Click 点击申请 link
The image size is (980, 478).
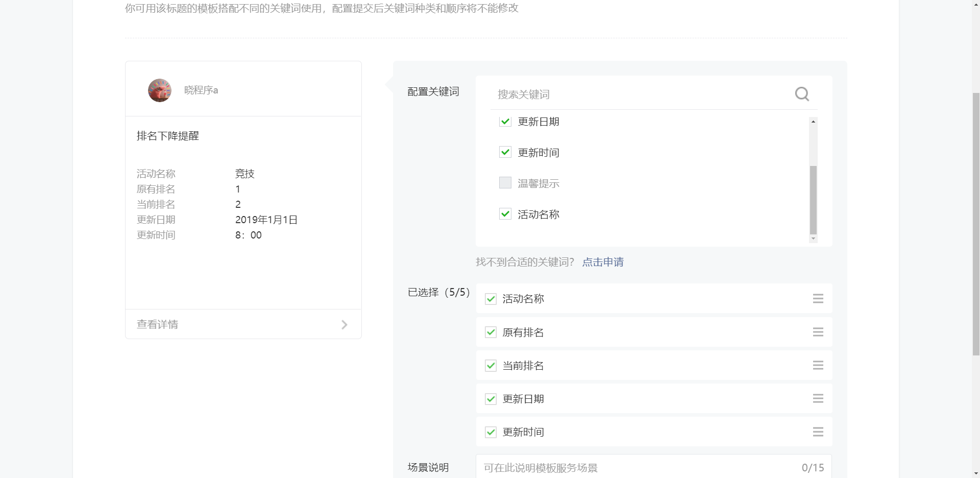pos(603,262)
